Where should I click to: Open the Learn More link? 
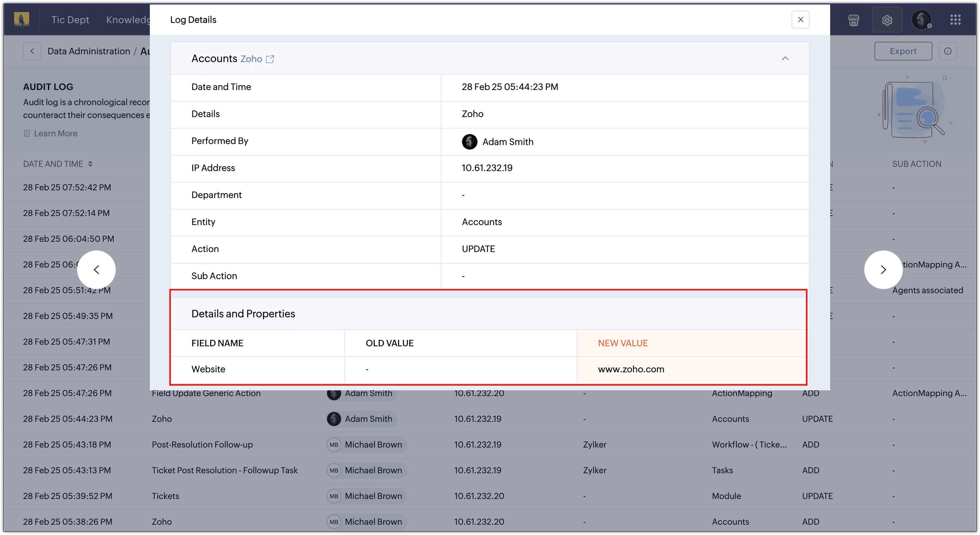click(56, 133)
